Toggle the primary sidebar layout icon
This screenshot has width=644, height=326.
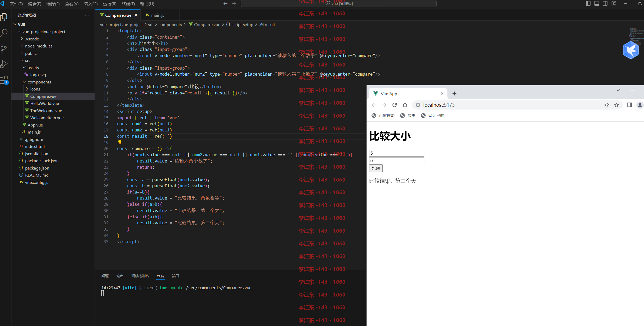(x=588, y=3)
